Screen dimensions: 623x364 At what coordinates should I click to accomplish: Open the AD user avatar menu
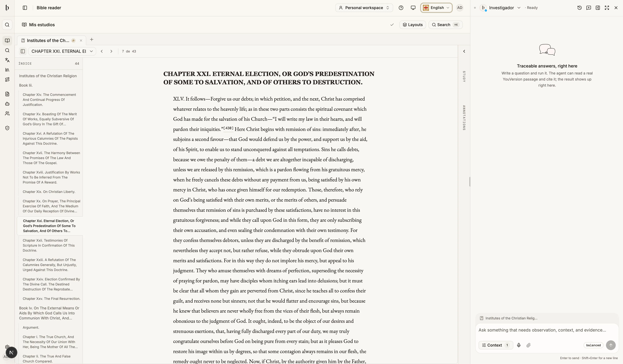(460, 8)
